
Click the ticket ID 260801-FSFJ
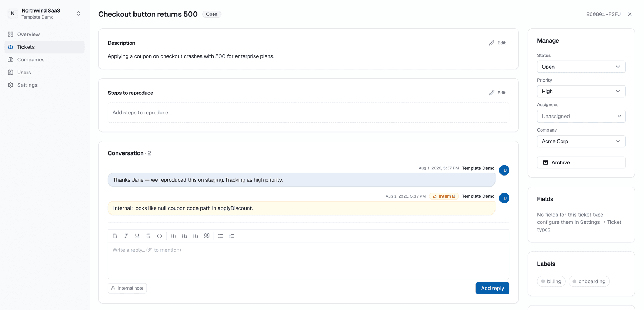(x=604, y=14)
